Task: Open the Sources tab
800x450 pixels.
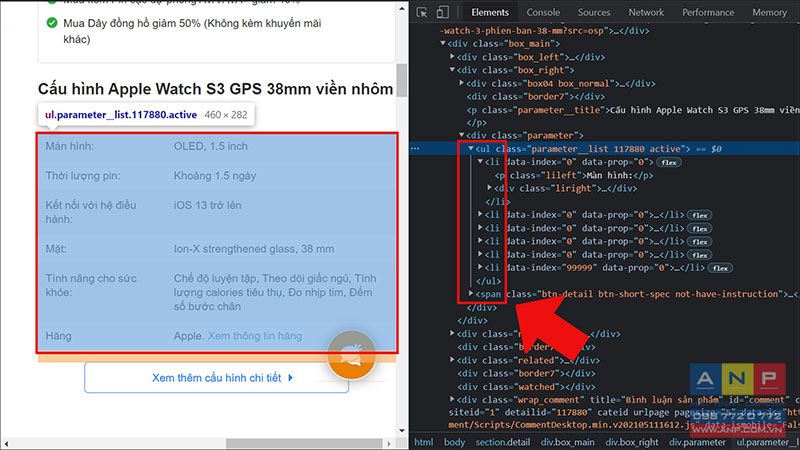Action: [x=593, y=12]
